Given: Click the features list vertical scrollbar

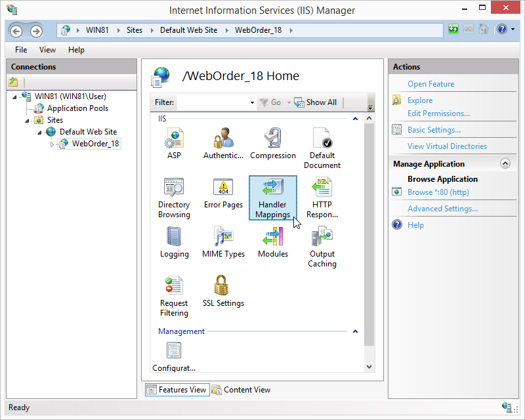Looking at the screenshot, I should [x=369, y=234].
